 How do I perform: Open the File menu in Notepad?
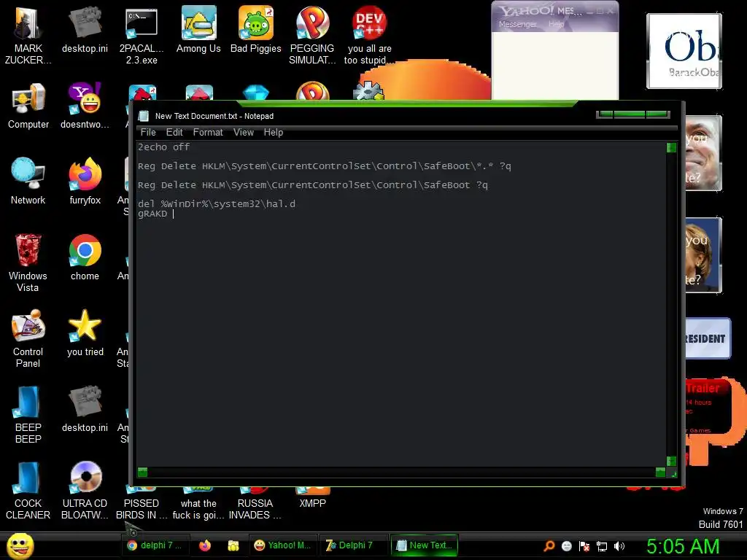click(x=148, y=133)
